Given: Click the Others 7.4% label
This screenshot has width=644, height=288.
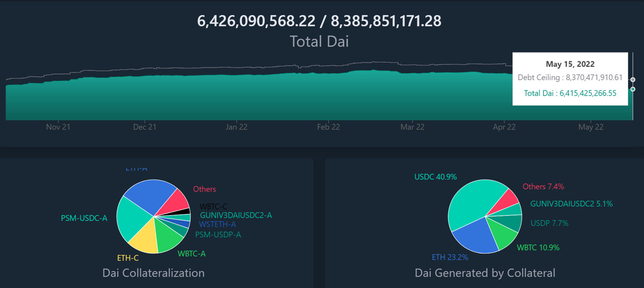Looking at the screenshot, I should point(543,186).
